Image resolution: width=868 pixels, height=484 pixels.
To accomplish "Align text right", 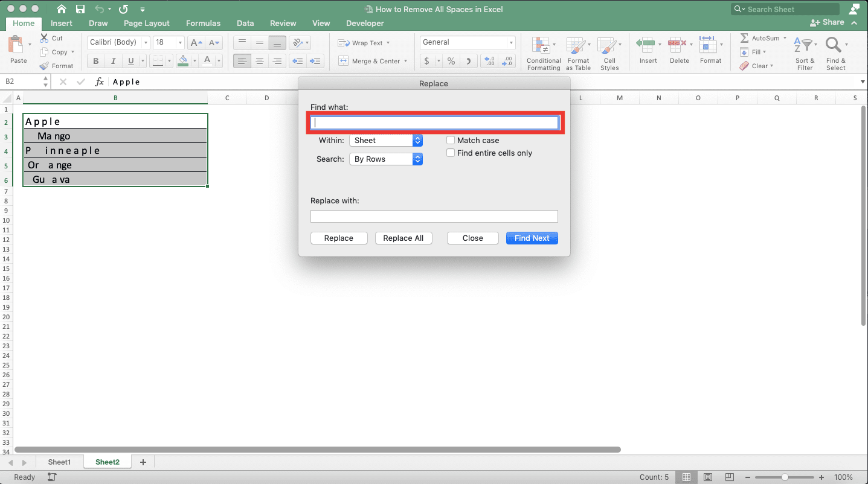I will tap(277, 61).
